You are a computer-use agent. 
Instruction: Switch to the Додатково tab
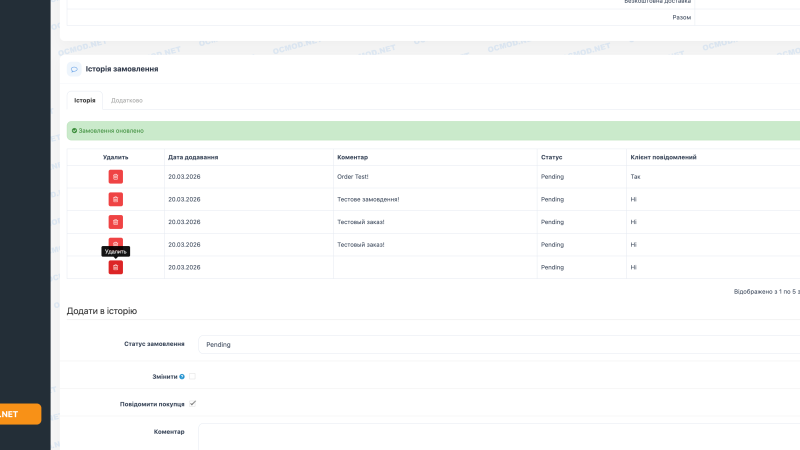click(127, 101)
